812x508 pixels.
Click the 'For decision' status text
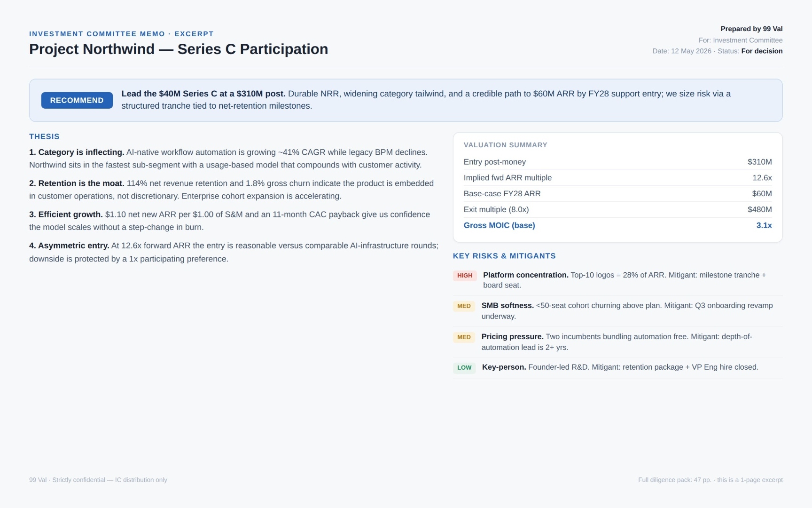[762, 51]
